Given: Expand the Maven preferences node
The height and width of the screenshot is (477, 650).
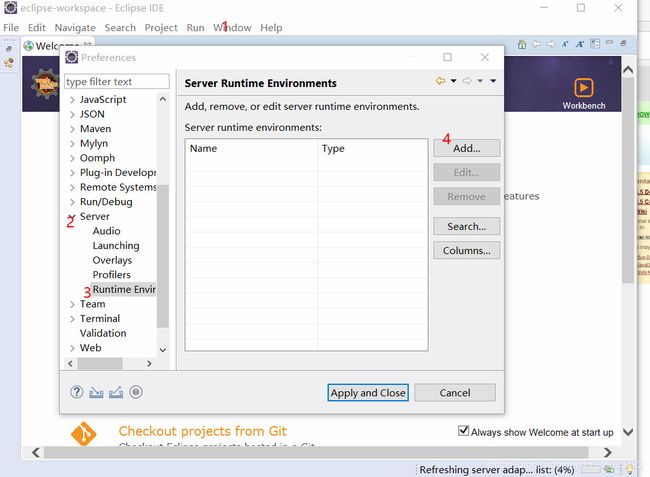Looking at the screenshot, I should point(73,129).
